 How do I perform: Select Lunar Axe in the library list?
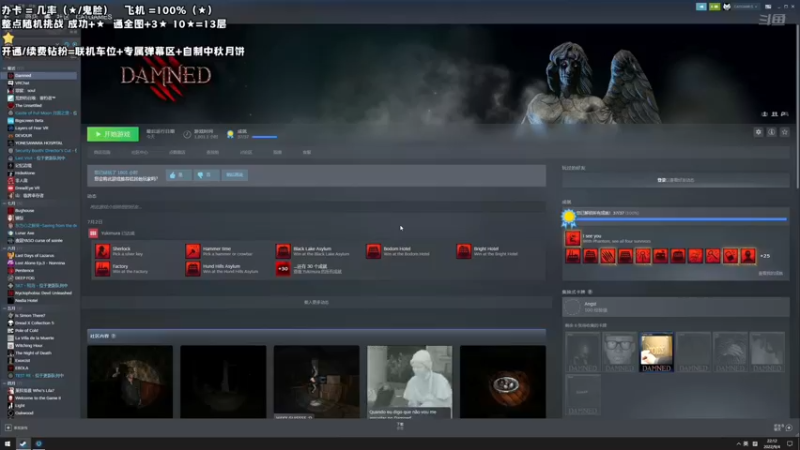pyautogui.click(x=39, y=233)
